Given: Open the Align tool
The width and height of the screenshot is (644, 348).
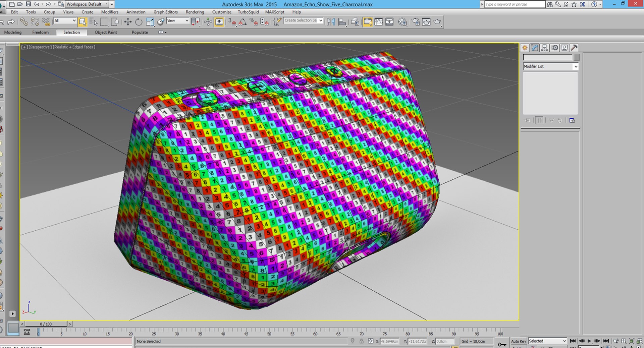Looking at the screenshot, I should point(342,22).
